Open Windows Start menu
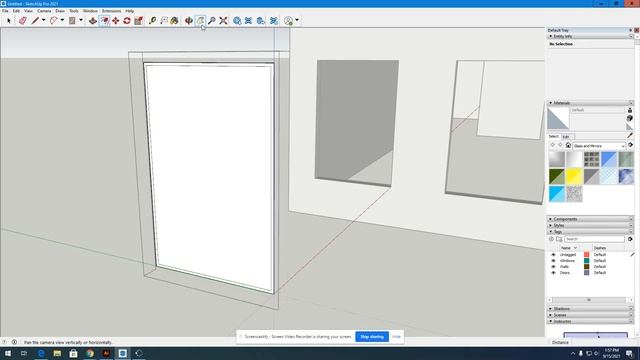Viewport: 640px width, 360px height. 8,353
